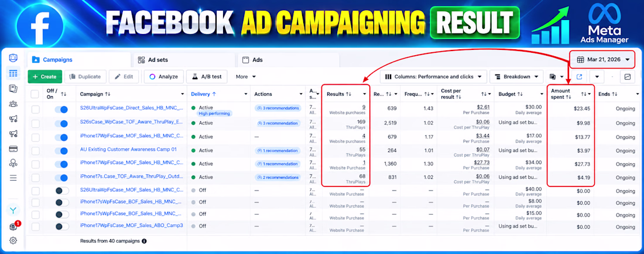Open AU Existing Customer Awareness Camp 01 link
Viewport: 644px width, 254px height.
pyautogui.click(x=128, y=150)
